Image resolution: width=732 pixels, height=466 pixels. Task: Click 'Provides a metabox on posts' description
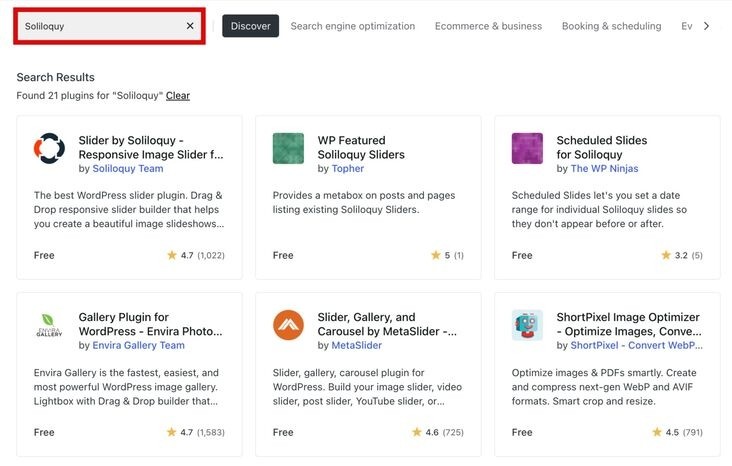point(364,203)
